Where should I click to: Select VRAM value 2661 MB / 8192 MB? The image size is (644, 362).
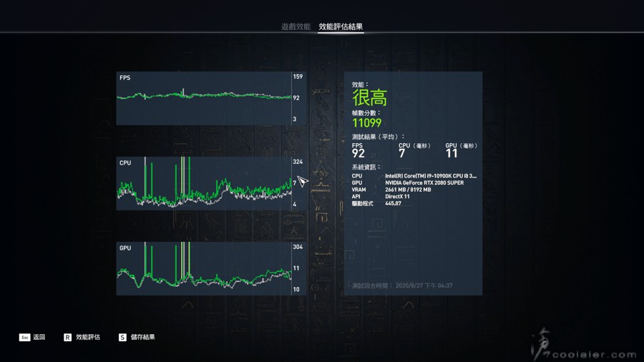[408, 190]
